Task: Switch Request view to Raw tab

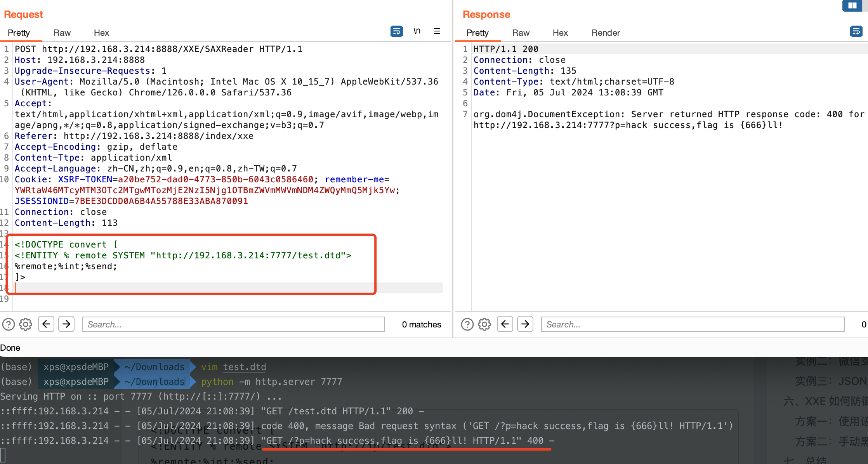Action: [62, 33]
